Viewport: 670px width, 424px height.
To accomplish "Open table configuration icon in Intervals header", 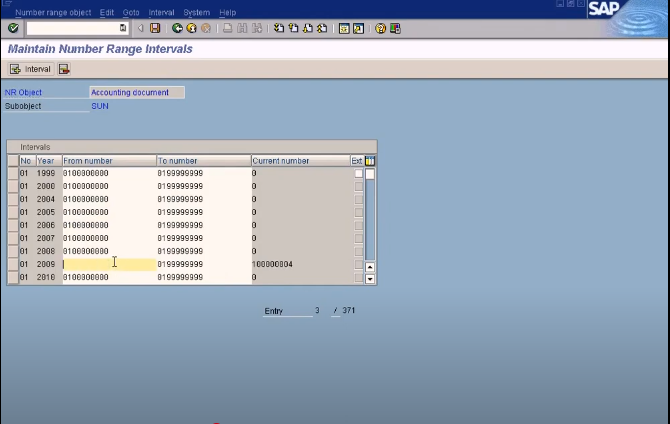I will (x=370, y=161).
